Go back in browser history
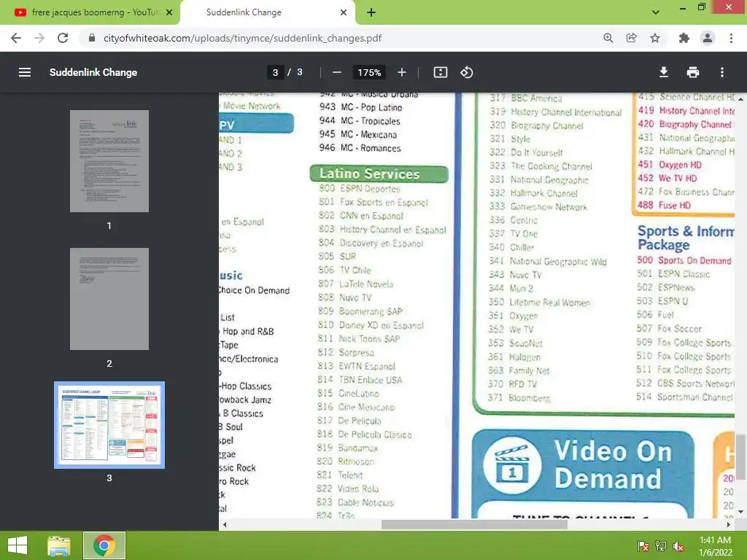 (16, 38)
